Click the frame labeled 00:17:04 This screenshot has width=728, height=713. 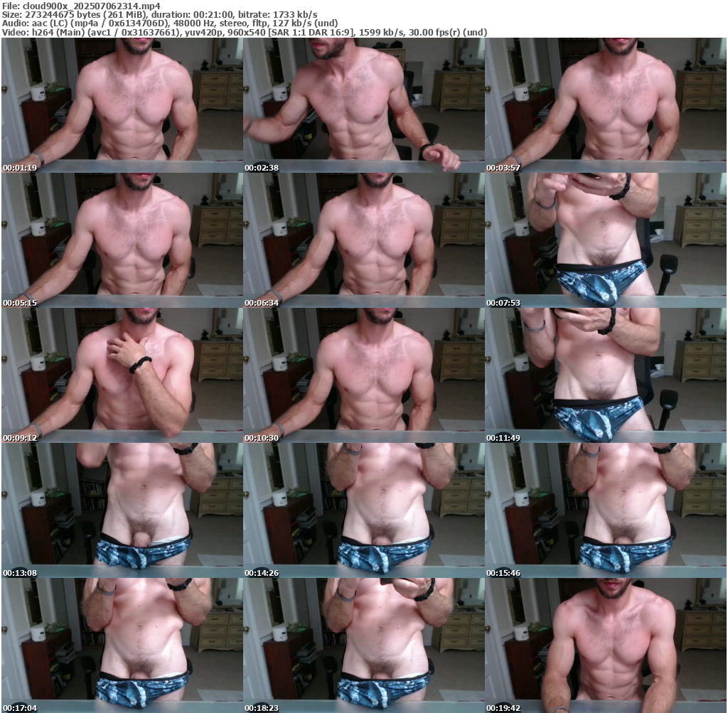[x=122, y=645]
